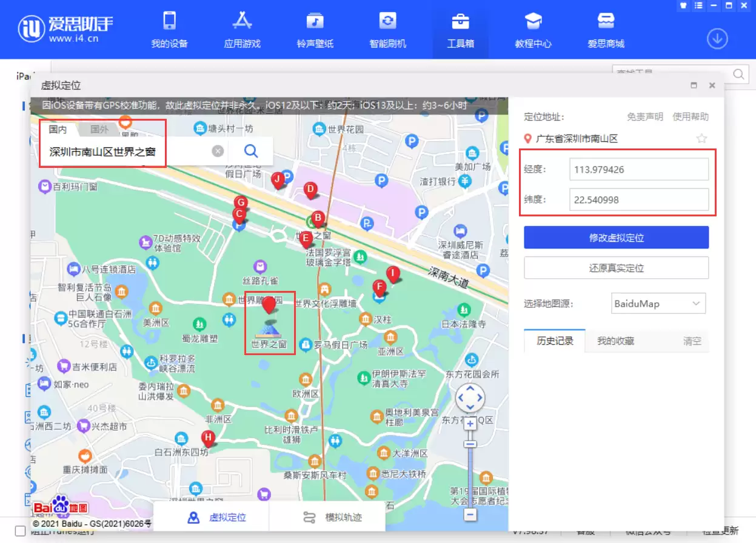Open the 免责声明 link

click(x=645, y=117)
